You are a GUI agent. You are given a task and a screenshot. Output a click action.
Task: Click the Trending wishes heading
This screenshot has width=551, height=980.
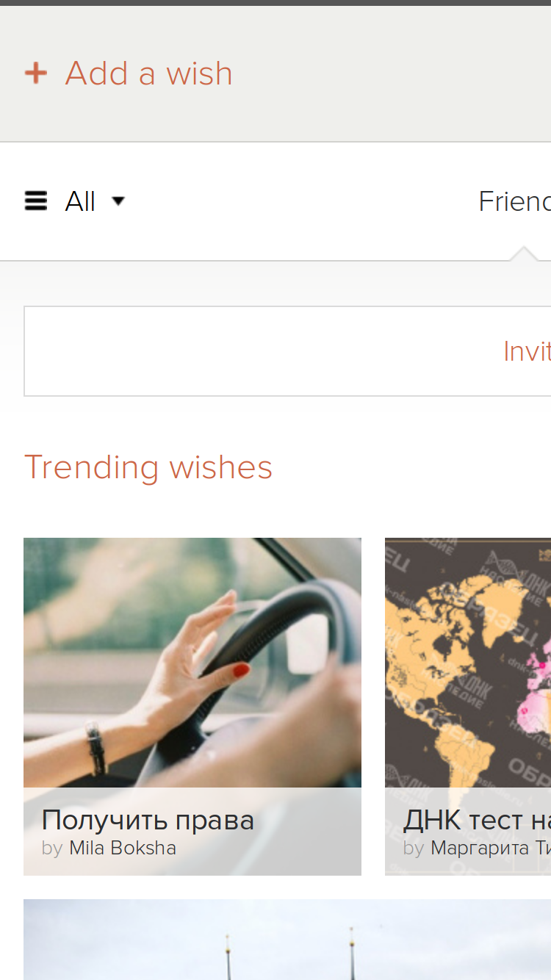[148, 467]
